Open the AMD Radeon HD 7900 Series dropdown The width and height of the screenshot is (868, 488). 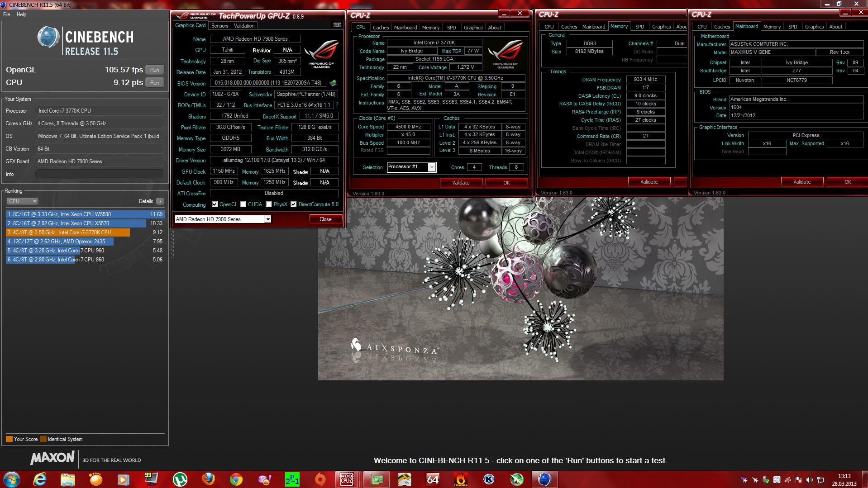point(223,219)
